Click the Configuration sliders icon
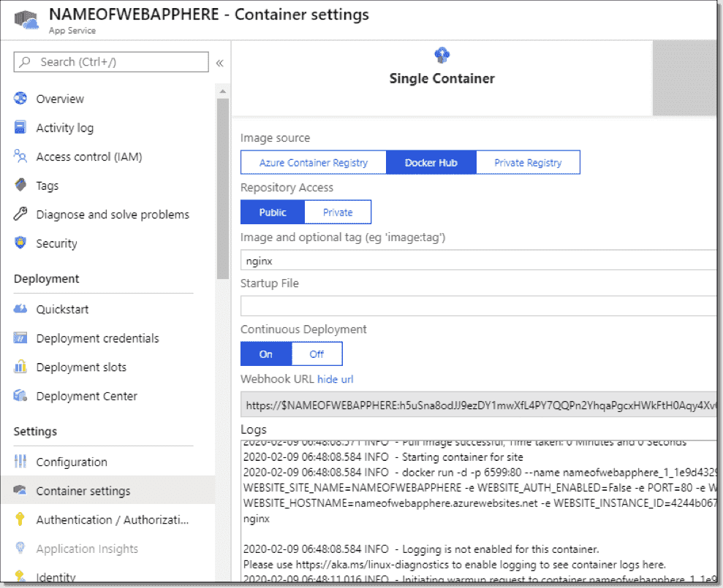The height and width of the screenshot is (588, 723). 20,462
